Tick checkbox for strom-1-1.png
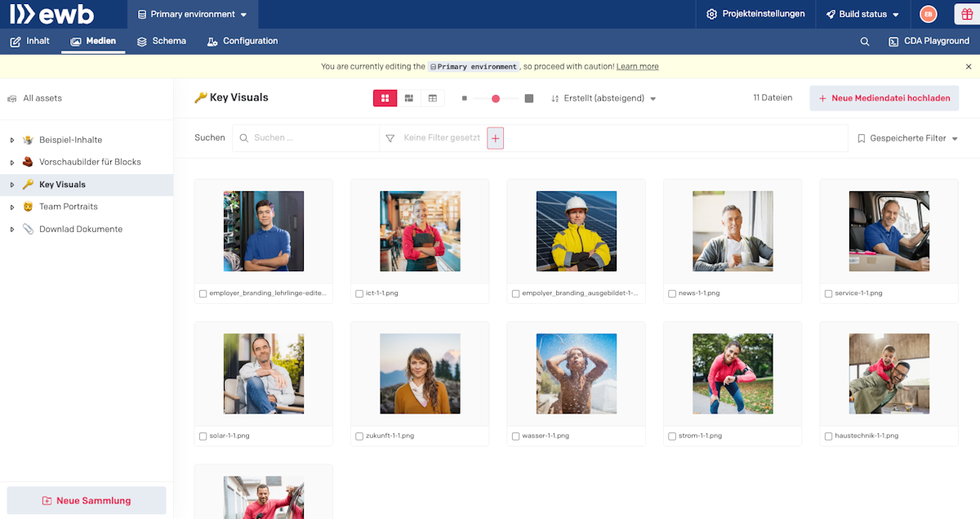This screenshot has height=519, width=980. pyautogui.click(x=672, y=436)
